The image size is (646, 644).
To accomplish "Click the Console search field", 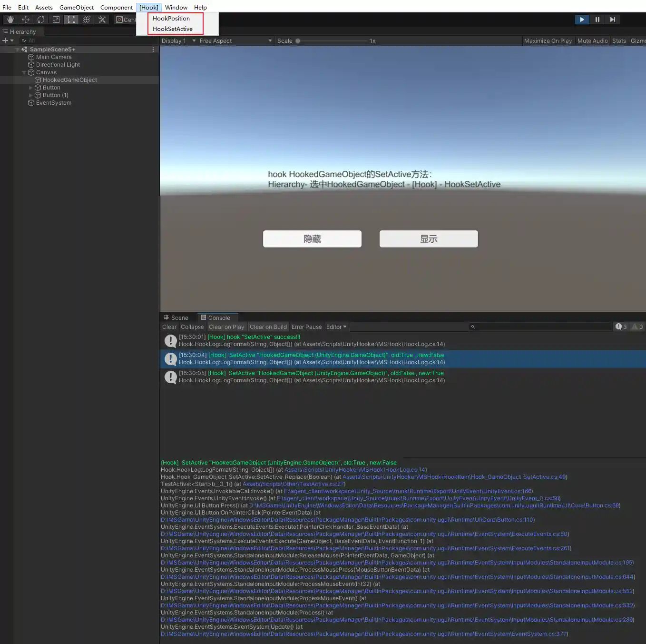I will [x=542, y=327].
